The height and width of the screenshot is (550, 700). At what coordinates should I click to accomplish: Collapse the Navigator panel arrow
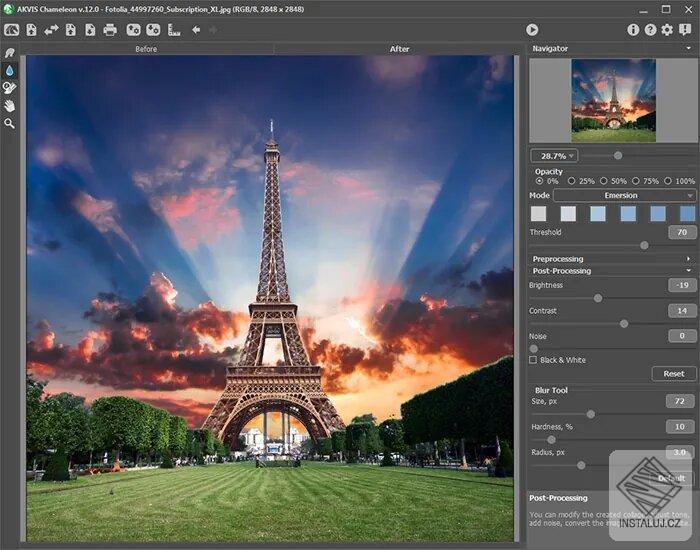[x=689, y=48]
